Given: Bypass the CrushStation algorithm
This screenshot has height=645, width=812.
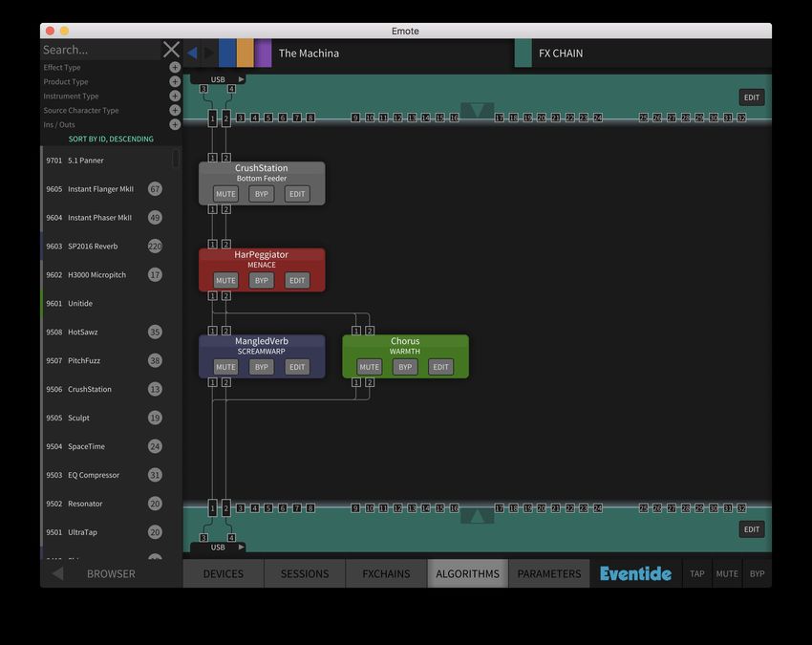Looking at the screenshot, I should (x=262, y=194).
